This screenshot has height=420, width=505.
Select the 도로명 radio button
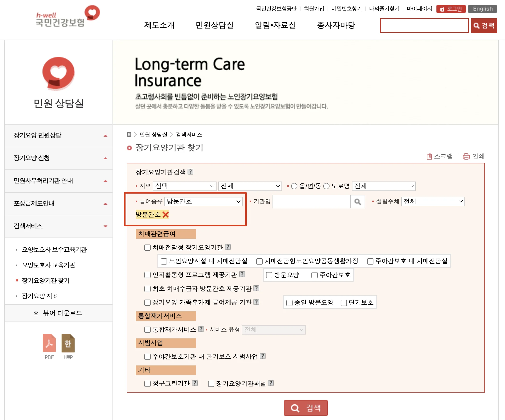click(326, 186)
